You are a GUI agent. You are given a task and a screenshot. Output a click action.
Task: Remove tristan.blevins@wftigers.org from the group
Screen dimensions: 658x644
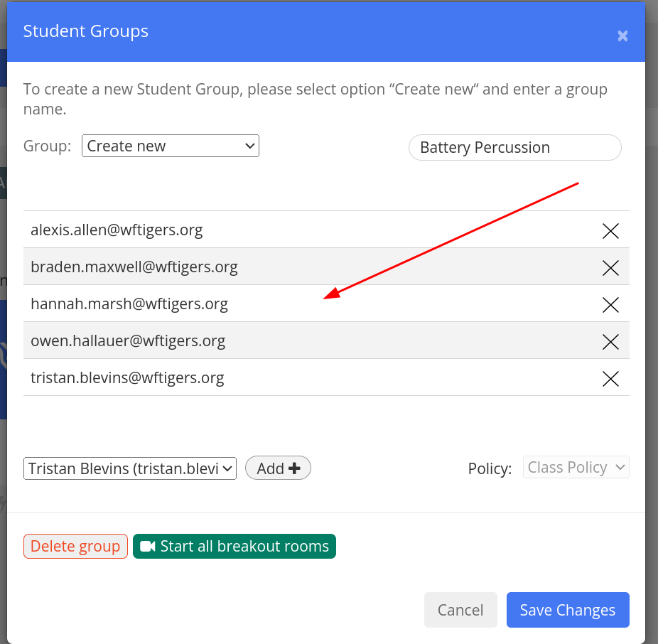(610, 379)
